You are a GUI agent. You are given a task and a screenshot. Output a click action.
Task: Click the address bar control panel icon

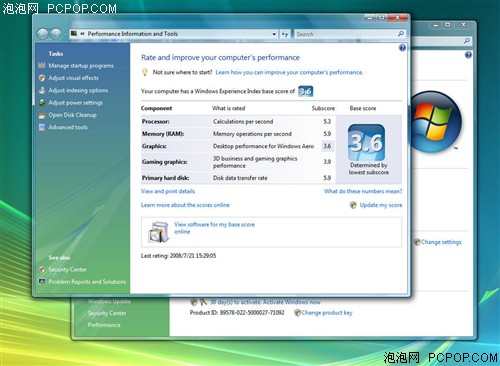coord(74,34)
